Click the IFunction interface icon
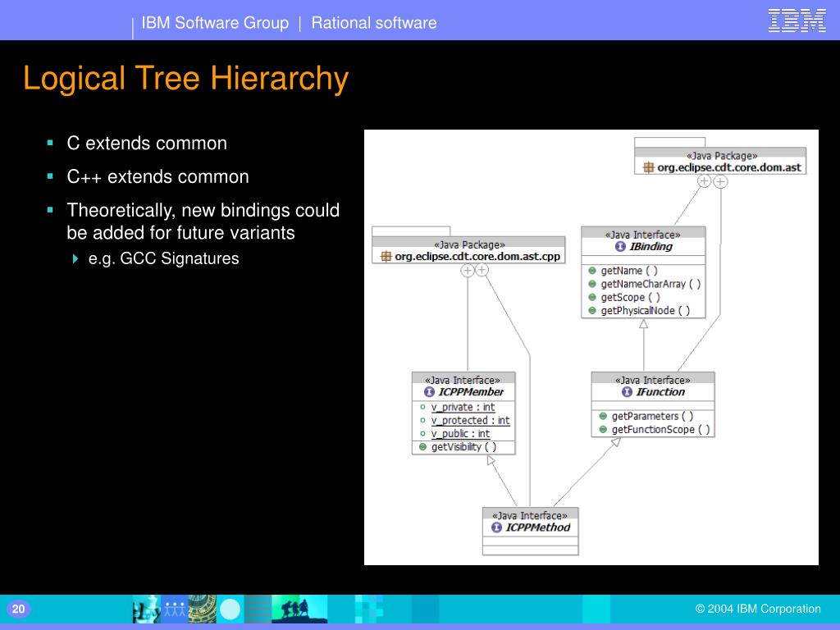The height and width of the screenshot is (630, 840). [627, 391]
